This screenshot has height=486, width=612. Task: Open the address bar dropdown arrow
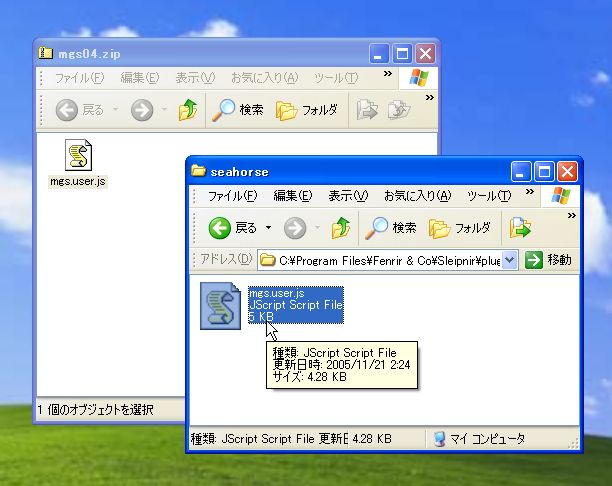pos(510,260)
